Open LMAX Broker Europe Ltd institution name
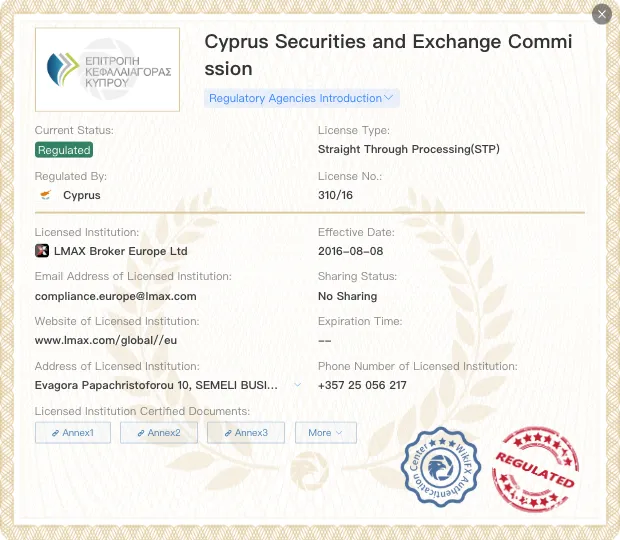 121,251
